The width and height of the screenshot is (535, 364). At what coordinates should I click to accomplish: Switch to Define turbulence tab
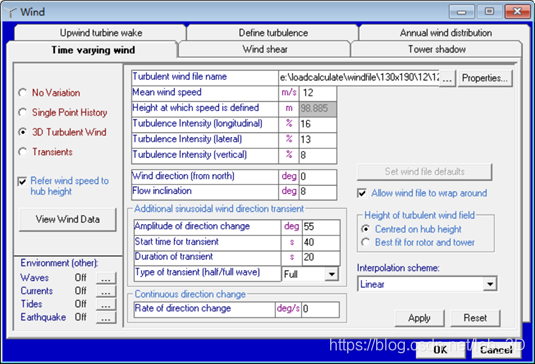tap(273, 33)
